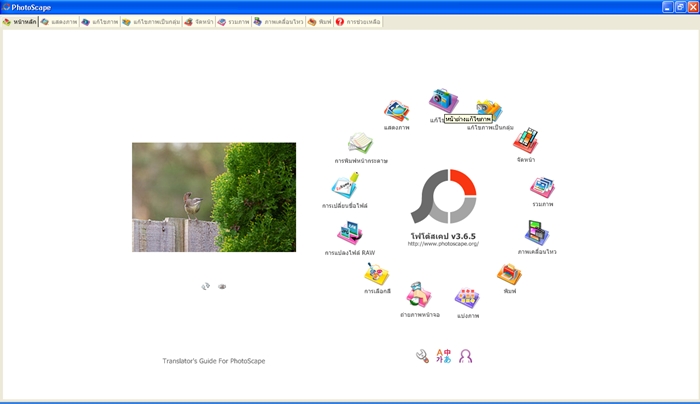Open the ภาพเคลื่อนไหว animated GIF icon
Viewport: 700px width, 404px height.
click(x=537, y=233)
